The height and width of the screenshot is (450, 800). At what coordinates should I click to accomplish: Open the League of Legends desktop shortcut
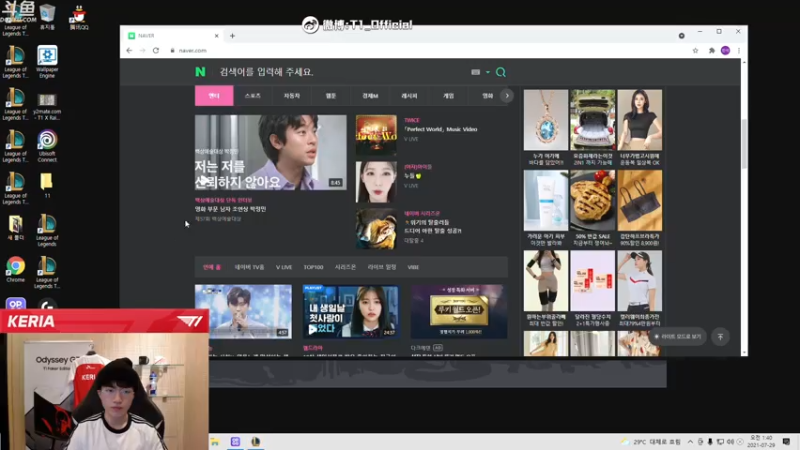click(x=47, y=231)
